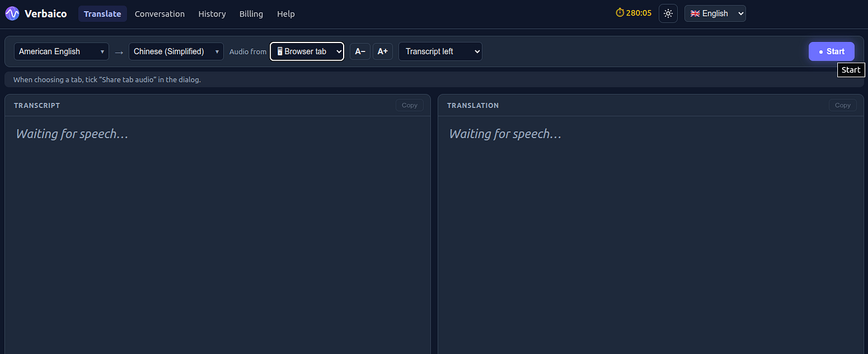Open the English interface language selector
Image resolution: width=868 pixels, height=354 pixels.
coord(715,14)
